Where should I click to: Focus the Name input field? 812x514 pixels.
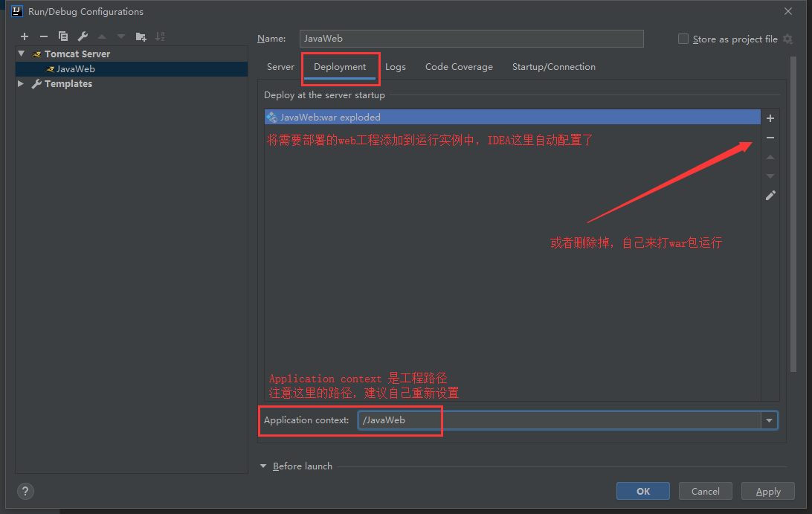471,39
